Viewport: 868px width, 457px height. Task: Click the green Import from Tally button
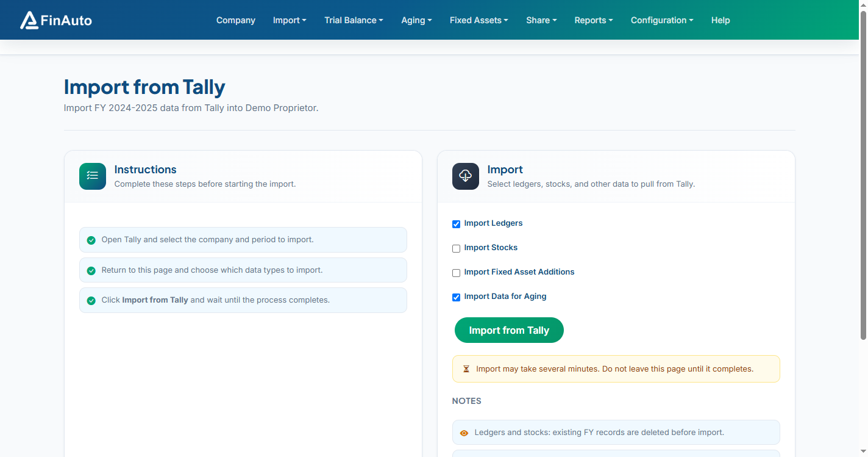[509, 330]
